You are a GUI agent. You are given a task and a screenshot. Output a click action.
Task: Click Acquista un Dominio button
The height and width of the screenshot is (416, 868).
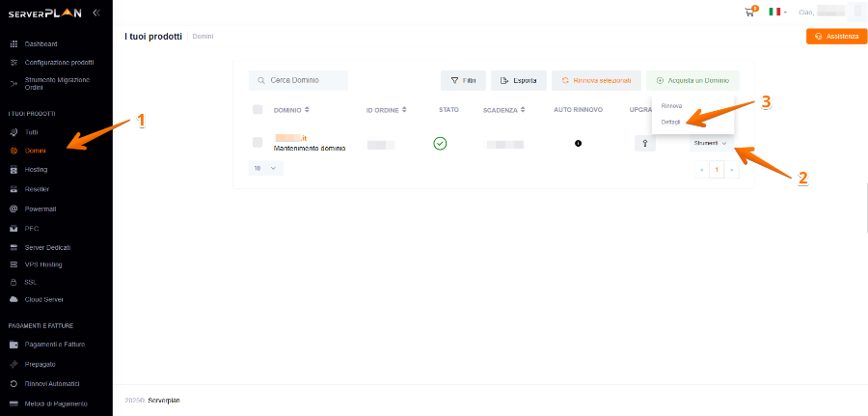(692, 80)
